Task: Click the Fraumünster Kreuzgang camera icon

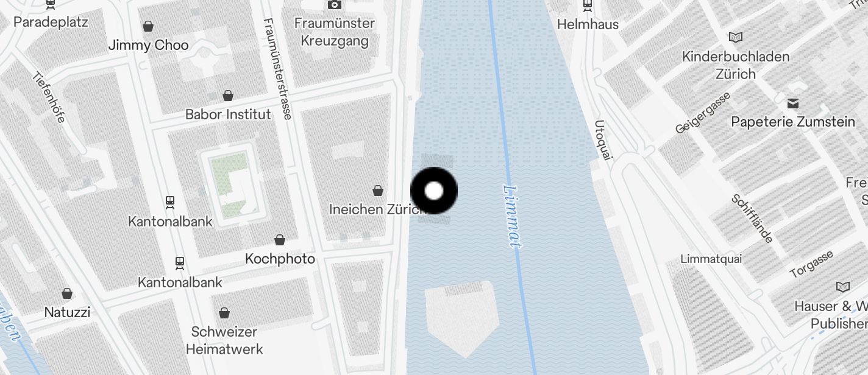Action: [334, 5]
